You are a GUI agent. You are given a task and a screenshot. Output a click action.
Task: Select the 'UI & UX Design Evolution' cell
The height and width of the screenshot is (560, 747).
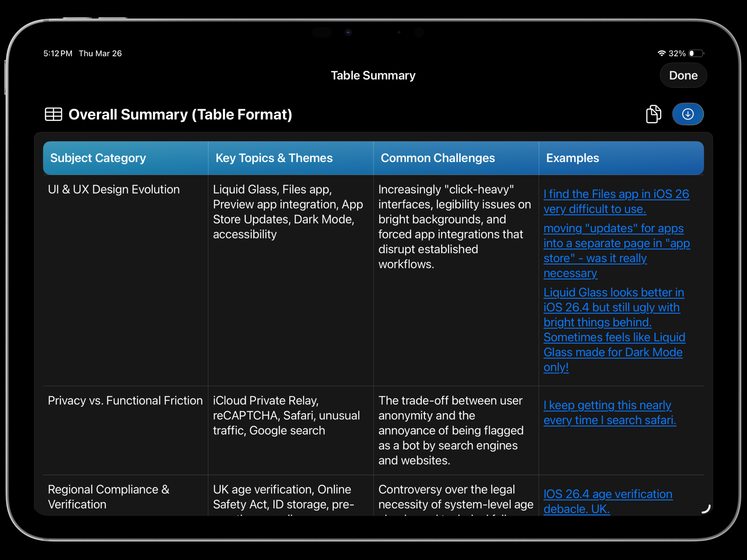click(126, 280)
